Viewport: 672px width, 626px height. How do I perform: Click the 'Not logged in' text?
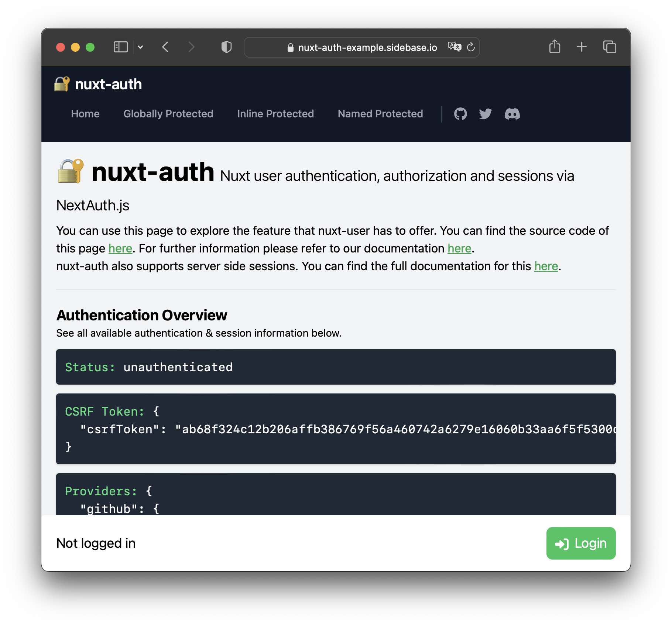tap(96, 543)
